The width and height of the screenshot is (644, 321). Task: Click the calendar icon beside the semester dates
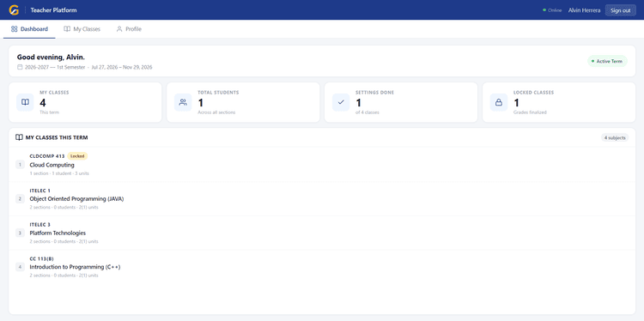click(x=20, y=67)
